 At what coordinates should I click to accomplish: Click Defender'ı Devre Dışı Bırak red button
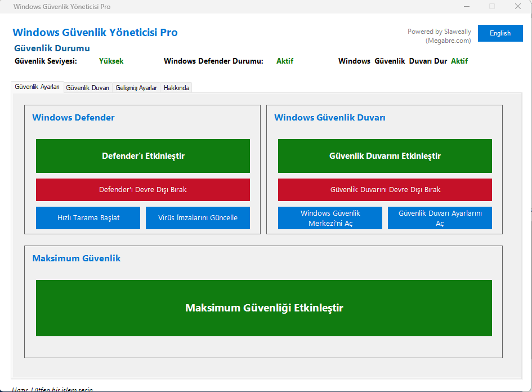click(x=143, y=190)
